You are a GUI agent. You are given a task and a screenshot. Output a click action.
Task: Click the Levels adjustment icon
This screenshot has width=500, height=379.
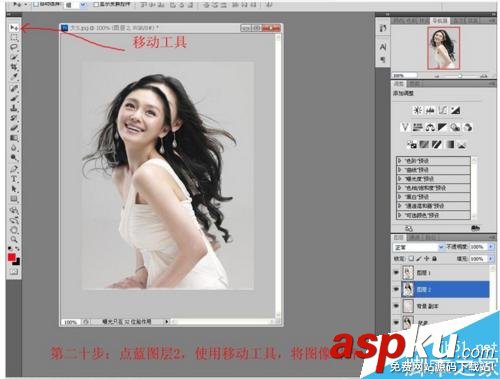430,110
